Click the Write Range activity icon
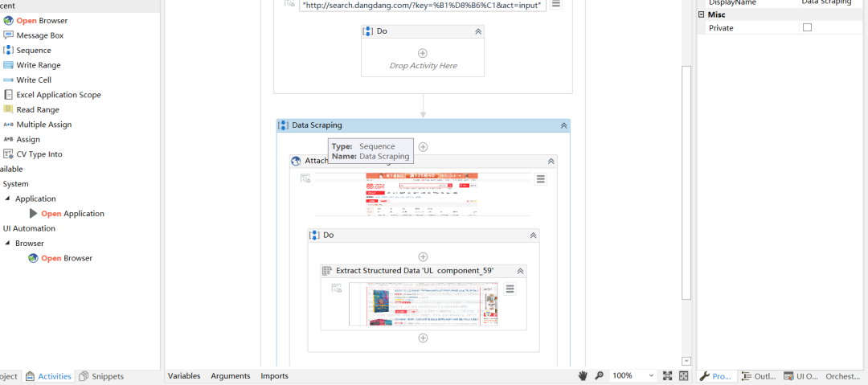This screenshot has height=385, width=868. click(x=8, y=65)
